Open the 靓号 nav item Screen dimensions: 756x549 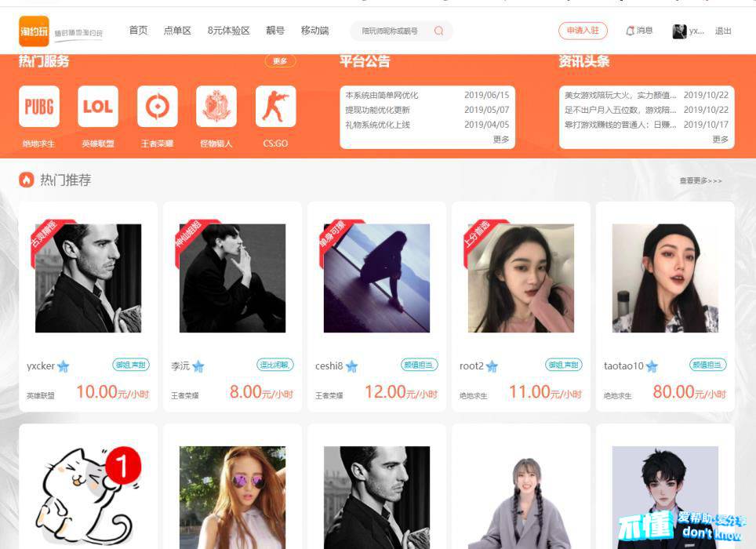click(x=275, y=31)
